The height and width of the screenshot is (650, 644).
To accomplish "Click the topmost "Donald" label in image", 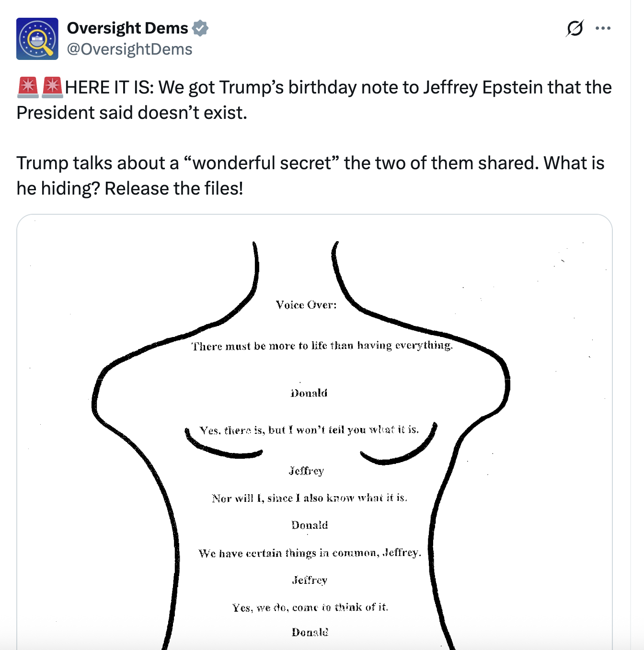I will click(309, 394).
